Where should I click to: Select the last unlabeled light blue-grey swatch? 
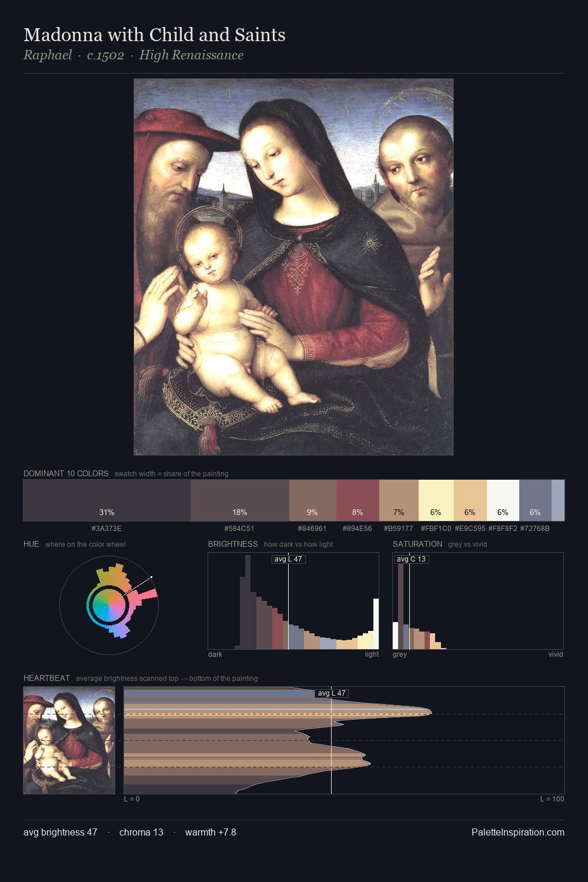558,500
